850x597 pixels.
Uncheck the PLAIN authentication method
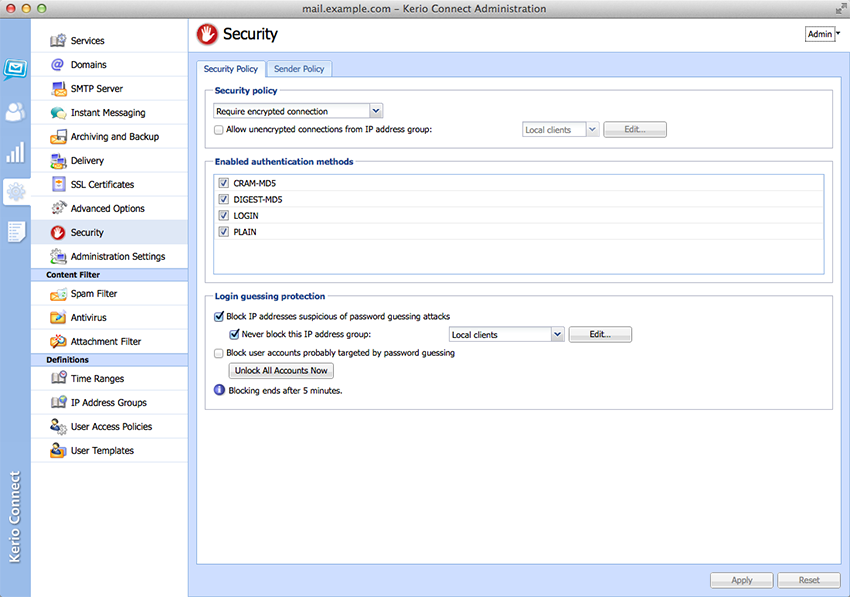(224, 231)
